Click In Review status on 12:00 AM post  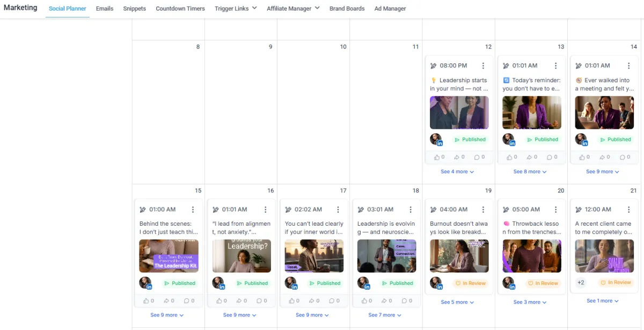coord(615,282)
